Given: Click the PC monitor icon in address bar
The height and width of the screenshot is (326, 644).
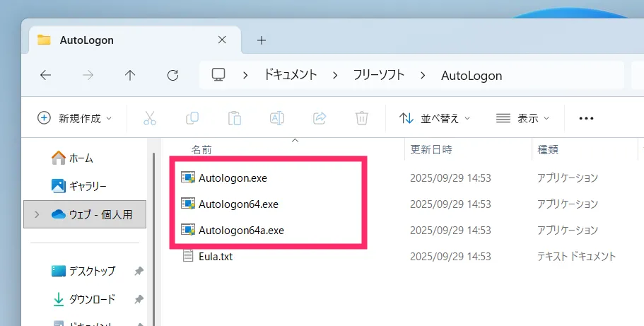Looking at the screenshot, I should (x=218, y=75).
